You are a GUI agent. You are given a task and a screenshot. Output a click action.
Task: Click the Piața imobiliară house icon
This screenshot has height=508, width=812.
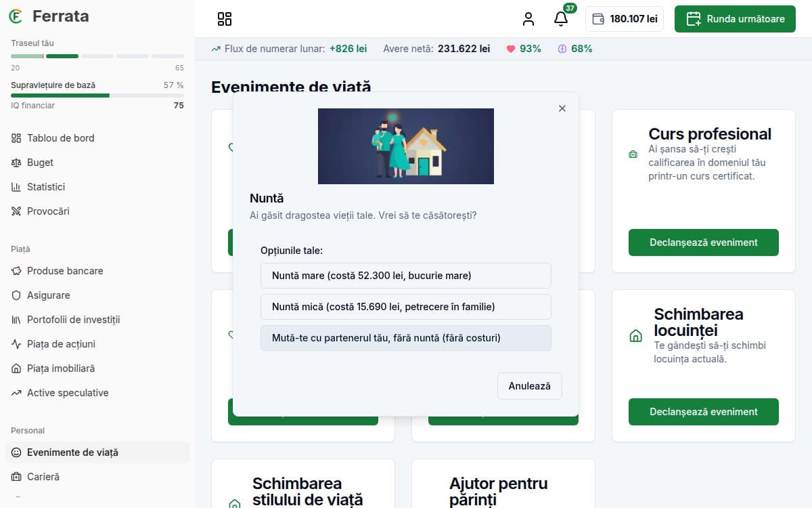(16, 368)
